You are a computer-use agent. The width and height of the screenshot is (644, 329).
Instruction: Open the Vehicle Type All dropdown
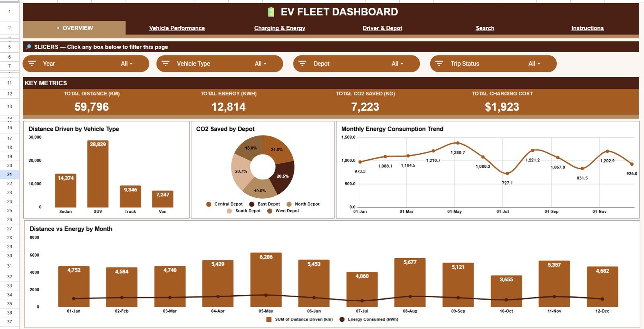260,64
